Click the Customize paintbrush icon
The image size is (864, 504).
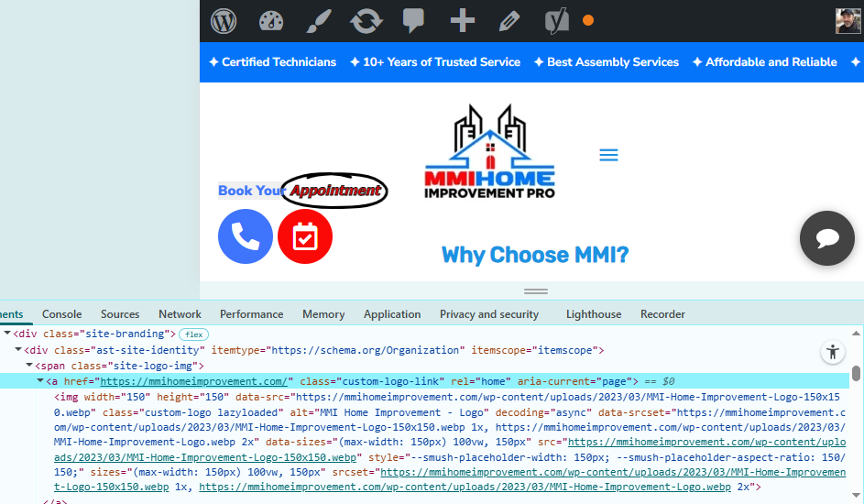coord(319,21)
